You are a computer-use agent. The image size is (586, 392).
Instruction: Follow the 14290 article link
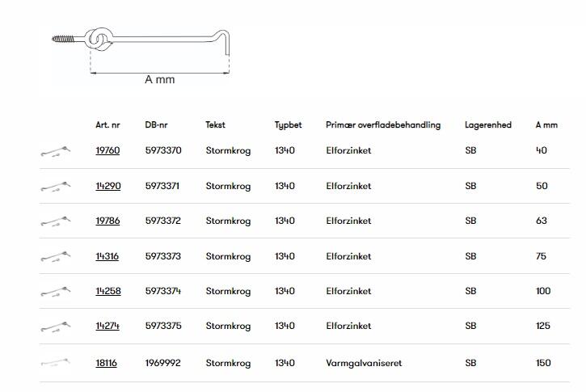[108, 187]
